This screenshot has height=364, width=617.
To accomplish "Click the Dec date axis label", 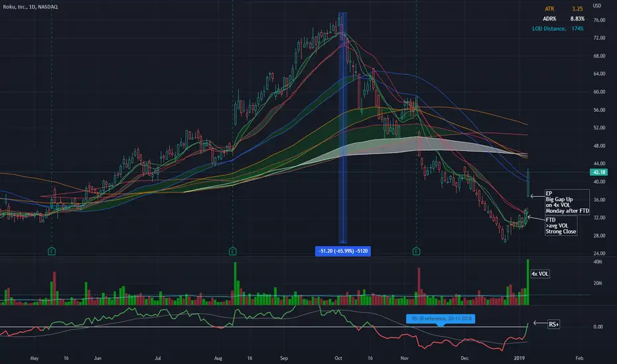I will [465, 358].
